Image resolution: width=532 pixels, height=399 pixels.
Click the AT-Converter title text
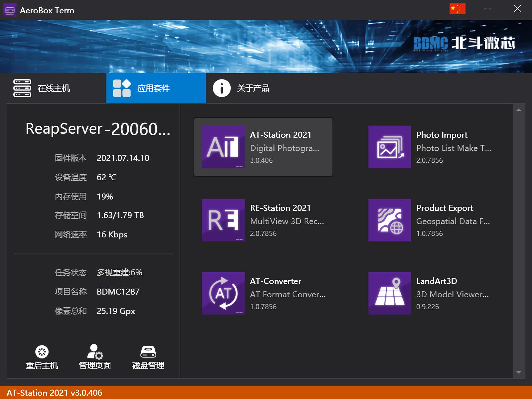point(276,281)
